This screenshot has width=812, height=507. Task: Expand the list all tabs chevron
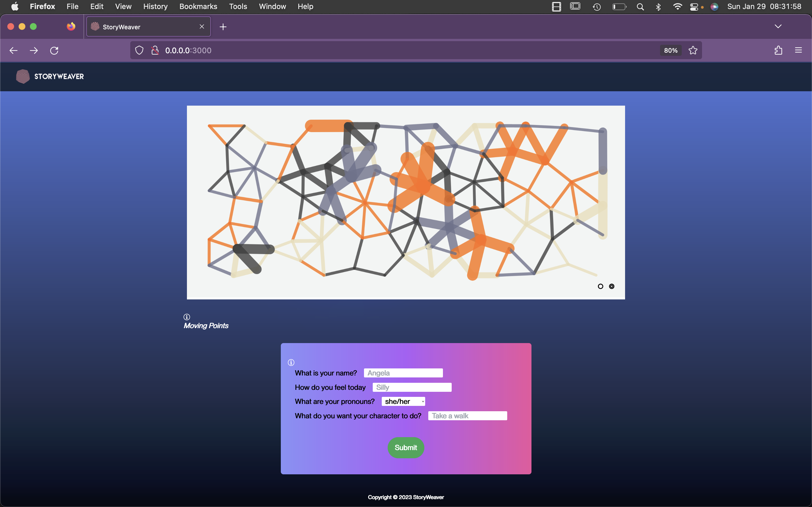coord(778,26)
